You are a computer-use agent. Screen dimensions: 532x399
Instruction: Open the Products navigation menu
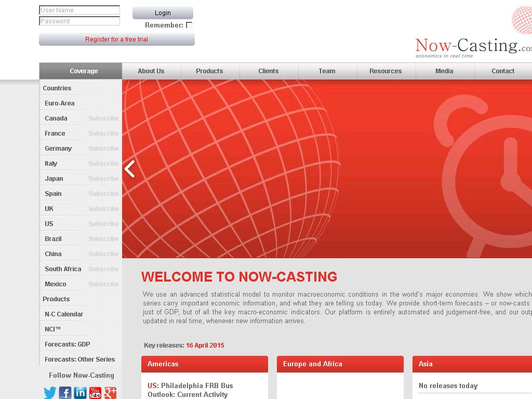210,71
